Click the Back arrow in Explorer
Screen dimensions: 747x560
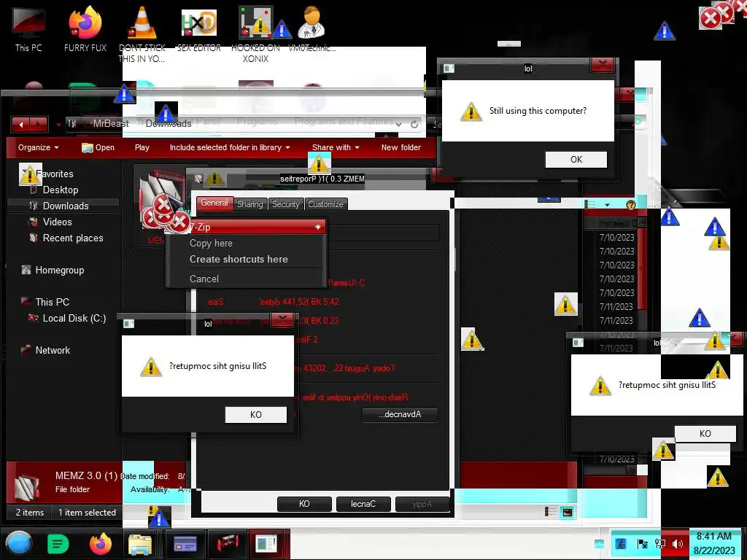pyautogui.click(x=21, y=124)
